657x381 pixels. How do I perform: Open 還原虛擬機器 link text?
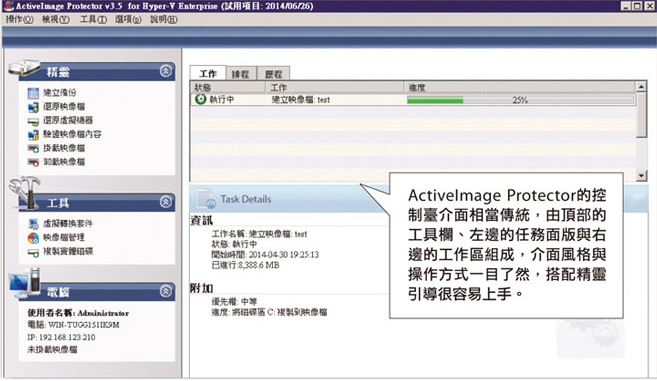68,120
